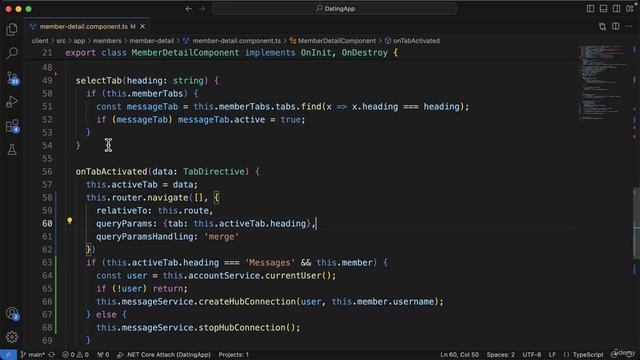The width and height of the screenshot is (640, 360).
Task: Go forward using navigation arrow
Action: [202, 9]
